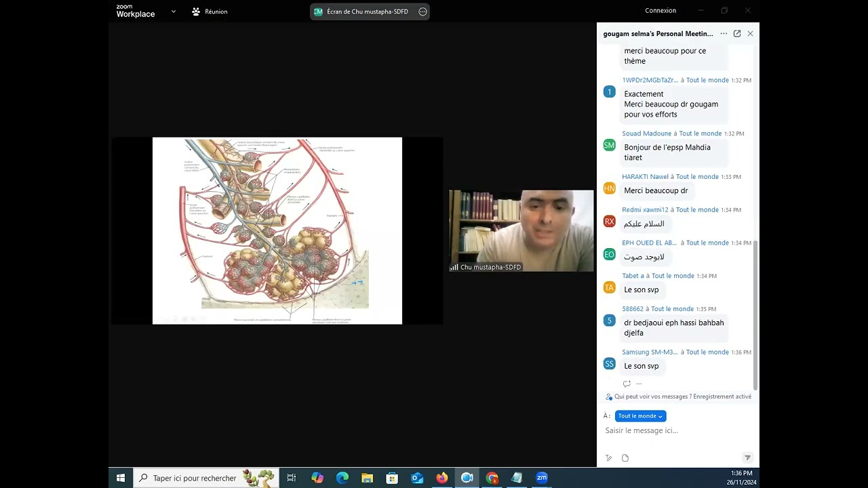Send the chat message
The height and width of the screenshot is (488, 868).
pyautogui.click(x=747, y=458)
